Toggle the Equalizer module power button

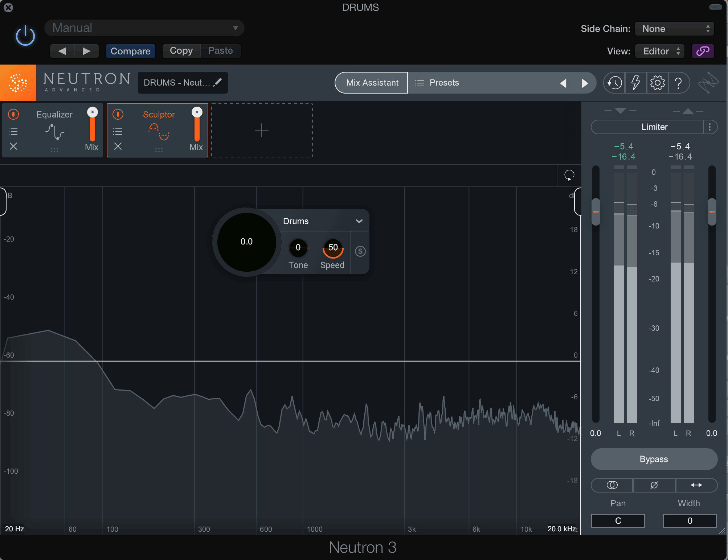13,114
